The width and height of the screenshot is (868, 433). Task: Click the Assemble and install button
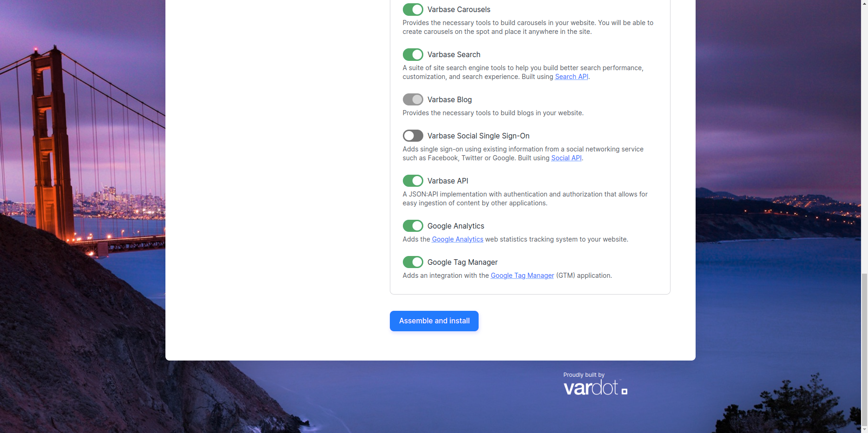(434, 321)
